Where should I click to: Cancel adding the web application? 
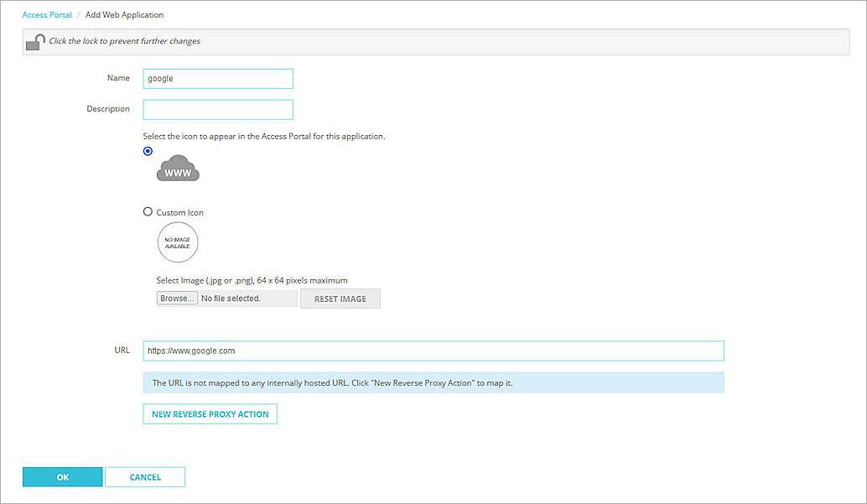[x=144, y=476]
